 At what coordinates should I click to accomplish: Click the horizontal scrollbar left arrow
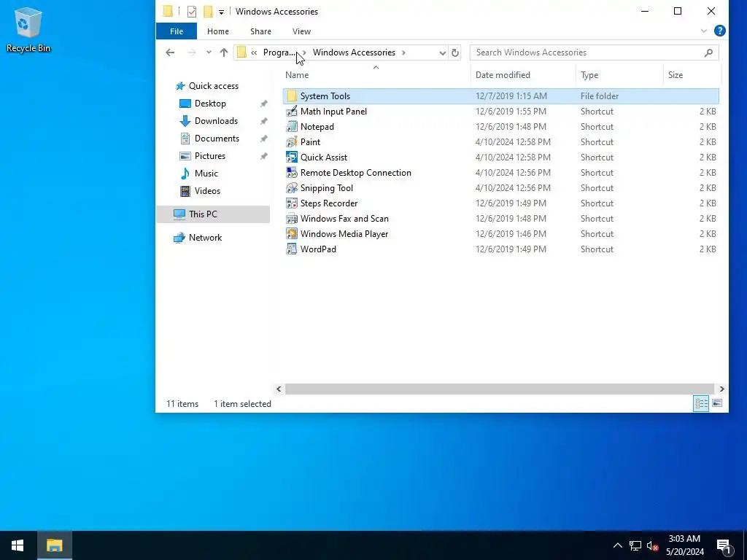point(279,389)
